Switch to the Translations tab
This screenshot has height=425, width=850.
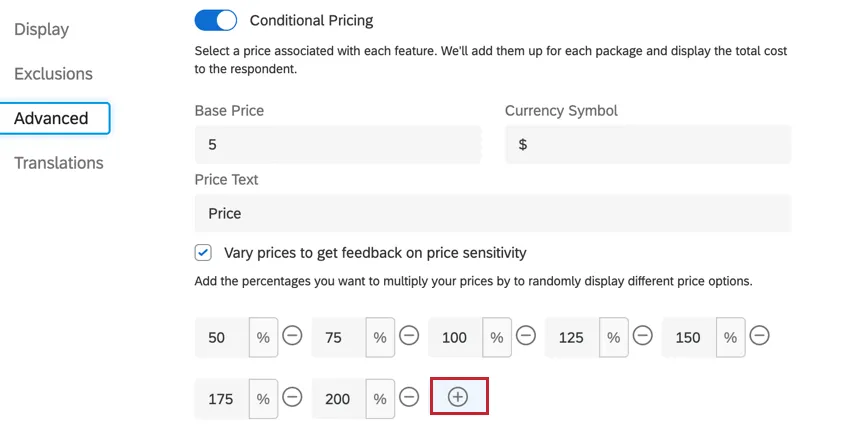pos(58,163)
